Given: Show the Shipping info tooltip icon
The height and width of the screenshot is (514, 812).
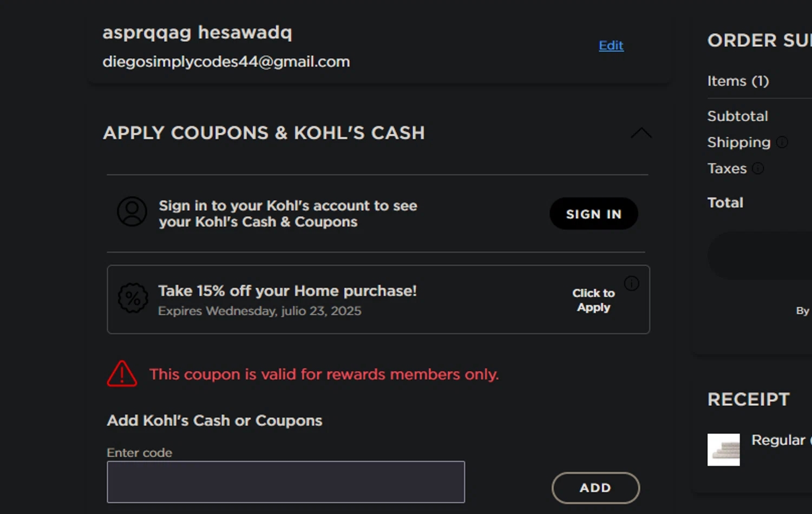Looking at the screenshot, I should coord(782,142).
